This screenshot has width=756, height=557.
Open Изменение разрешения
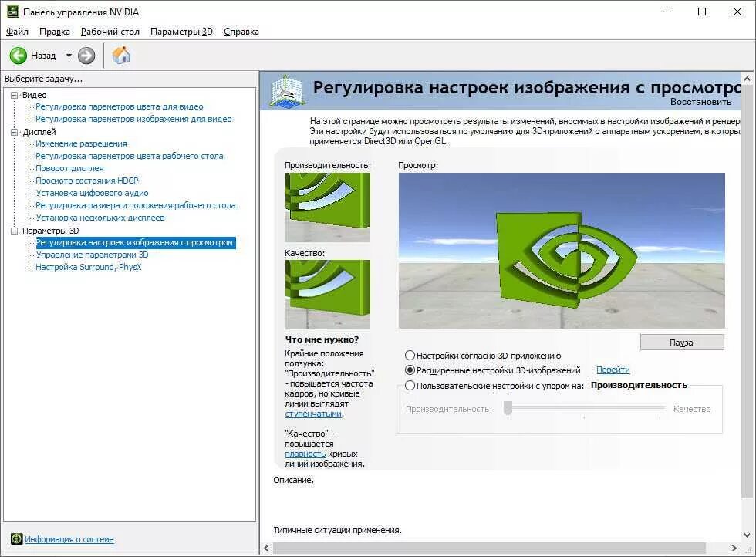pyautogui.click(x=81, y=143)
